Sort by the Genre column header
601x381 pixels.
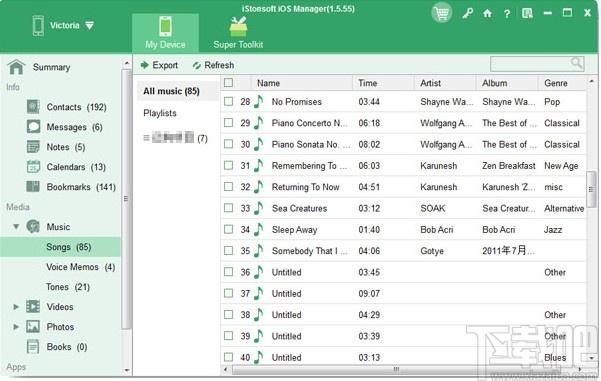[x=562, y=83]
